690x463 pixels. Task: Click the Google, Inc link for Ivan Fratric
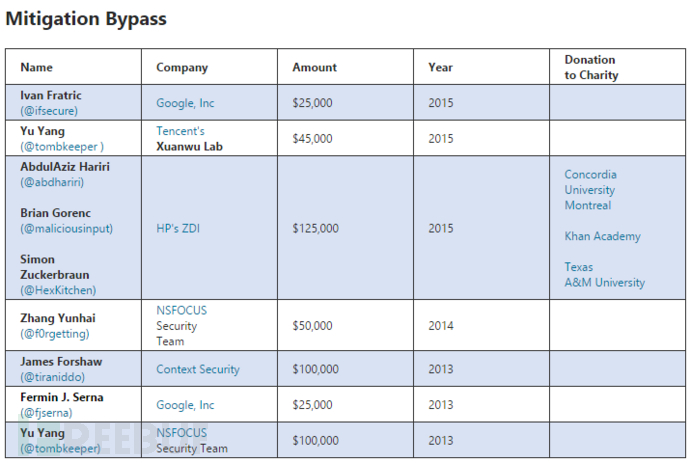(x=185, y=103)
